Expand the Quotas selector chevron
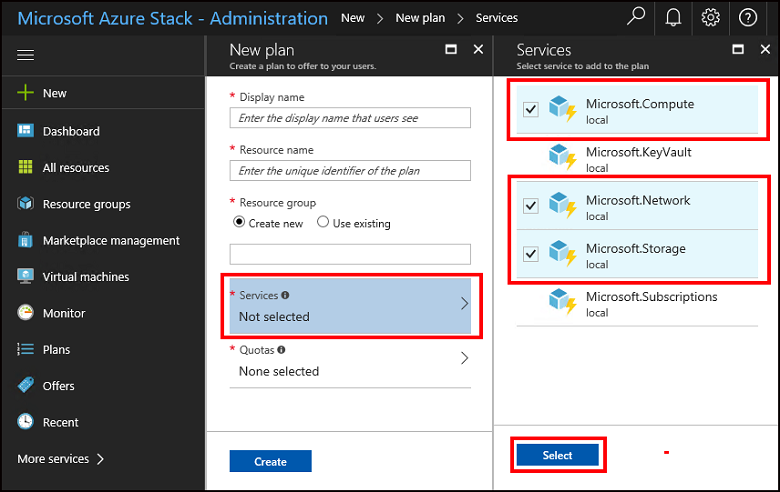This screenshot has height=492, width=780. pos(464,359)
